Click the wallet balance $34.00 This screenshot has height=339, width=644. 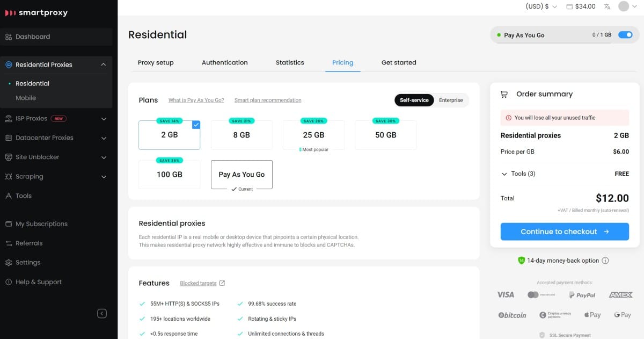(x=581, y=6)
